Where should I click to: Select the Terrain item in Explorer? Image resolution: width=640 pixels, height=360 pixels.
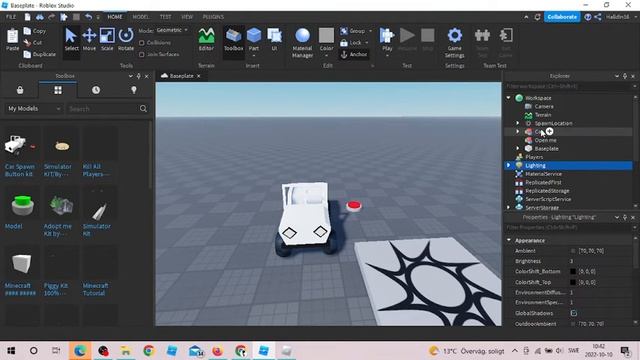(x=543, y=115)
